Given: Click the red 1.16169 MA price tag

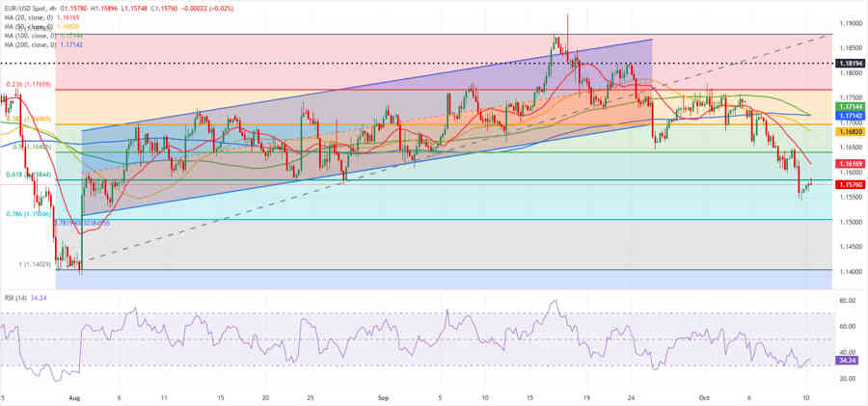Looking at the screenshot, I should point(850,164).
